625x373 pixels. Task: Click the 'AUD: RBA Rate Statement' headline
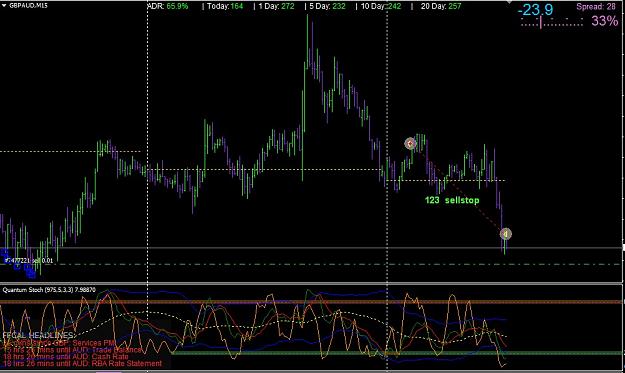click(x=118, y=363)
